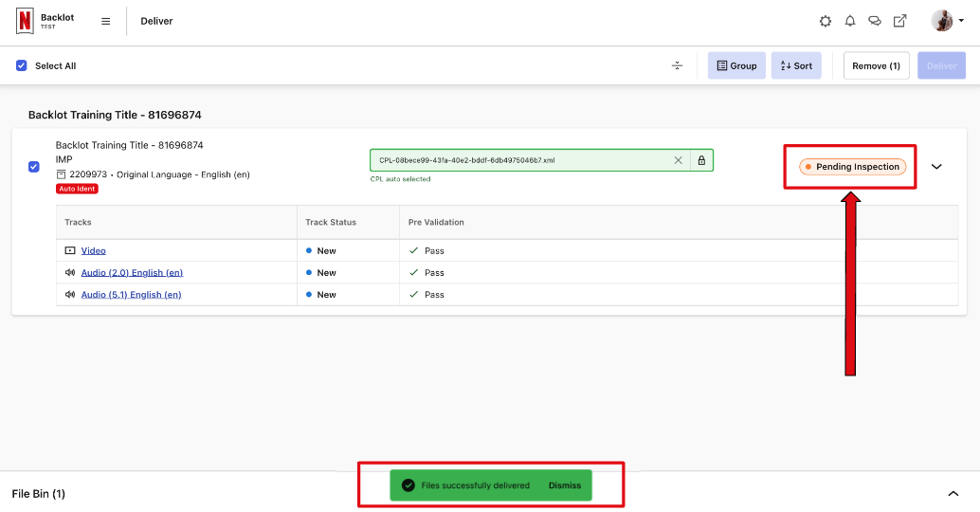980x512 pixels.
Task: Click the New status of Video track
Action: click(x=320, y=250)
